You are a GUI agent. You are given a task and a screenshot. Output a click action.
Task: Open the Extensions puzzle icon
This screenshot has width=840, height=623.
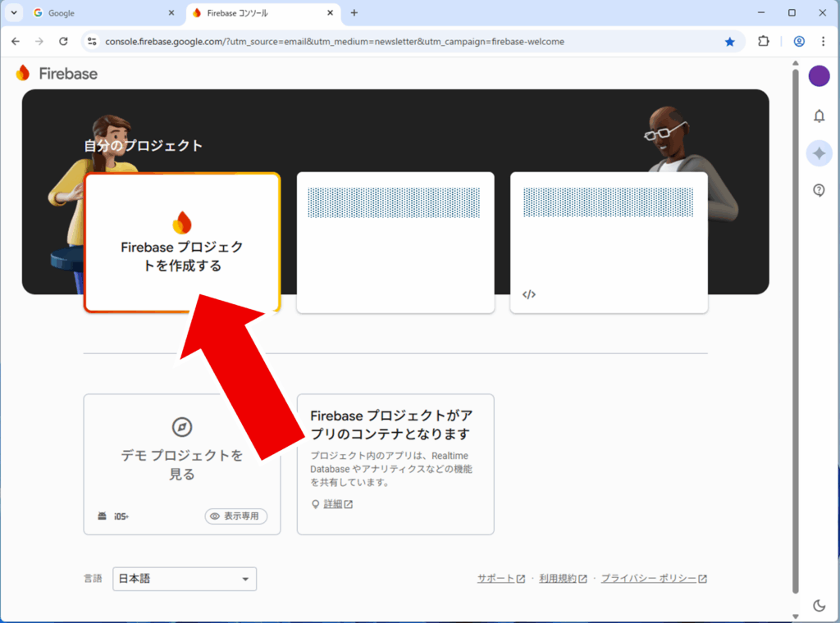coord(764,41)
